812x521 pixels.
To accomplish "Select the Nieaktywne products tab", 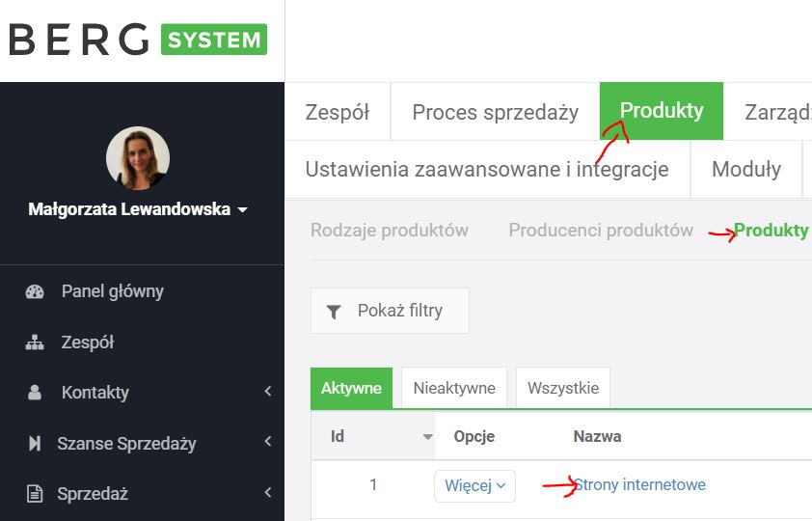I will [x=454, y=389].
